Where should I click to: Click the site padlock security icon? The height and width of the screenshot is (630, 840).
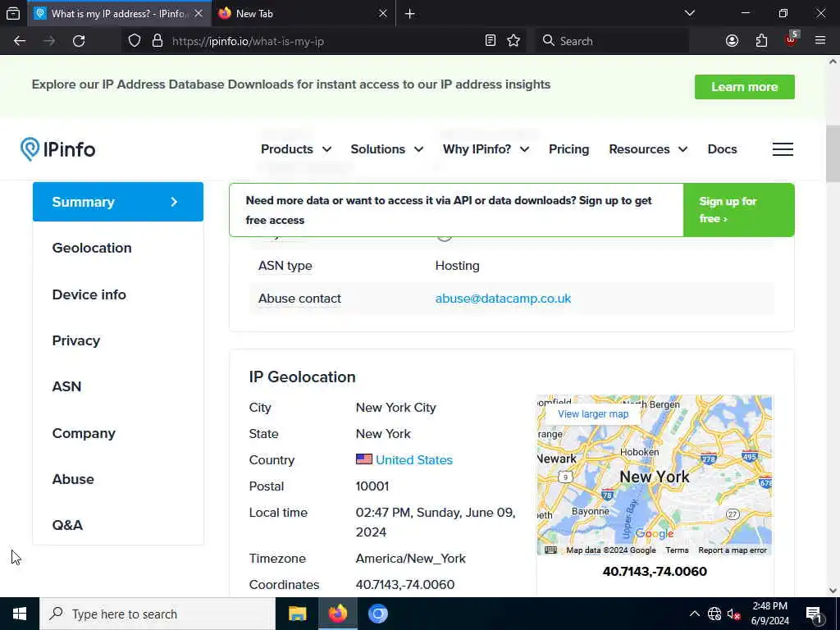(157, 41)
